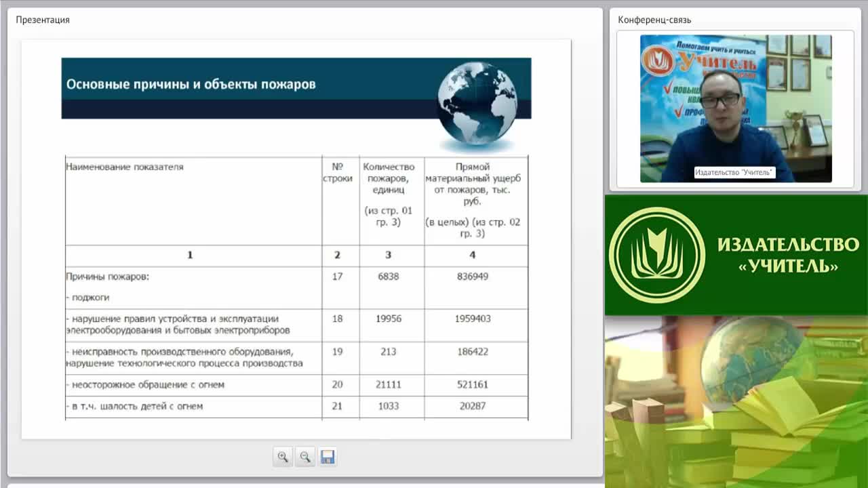Click the Издательство "Учитель" name label on the video
This screenshot has width=868, height=488.
point(734,173)
